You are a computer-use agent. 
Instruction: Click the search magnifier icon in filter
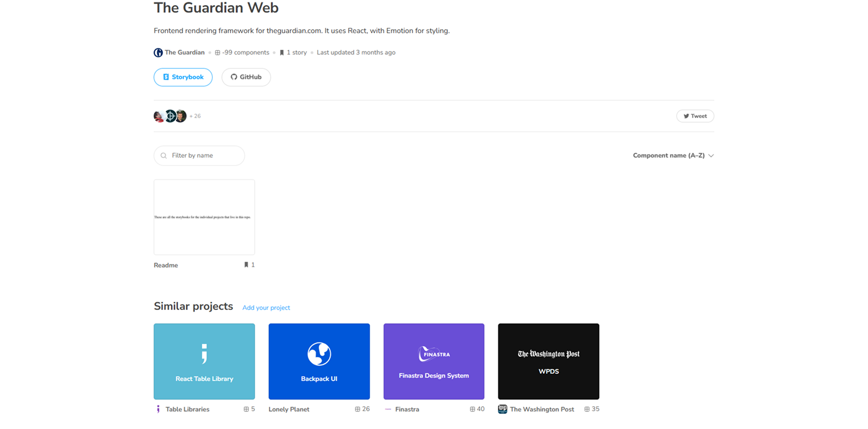point(164,156)
